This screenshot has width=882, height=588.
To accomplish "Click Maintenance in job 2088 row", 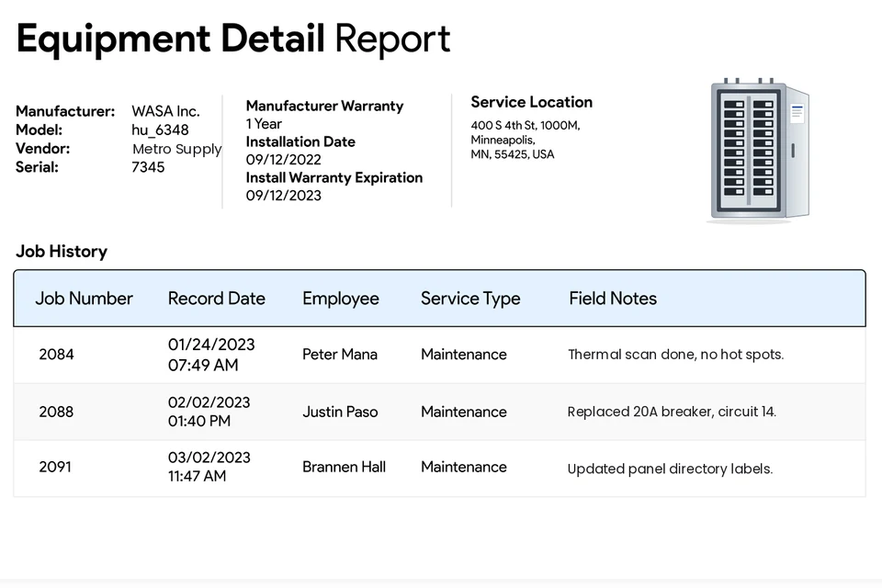I will coord(464,412).
